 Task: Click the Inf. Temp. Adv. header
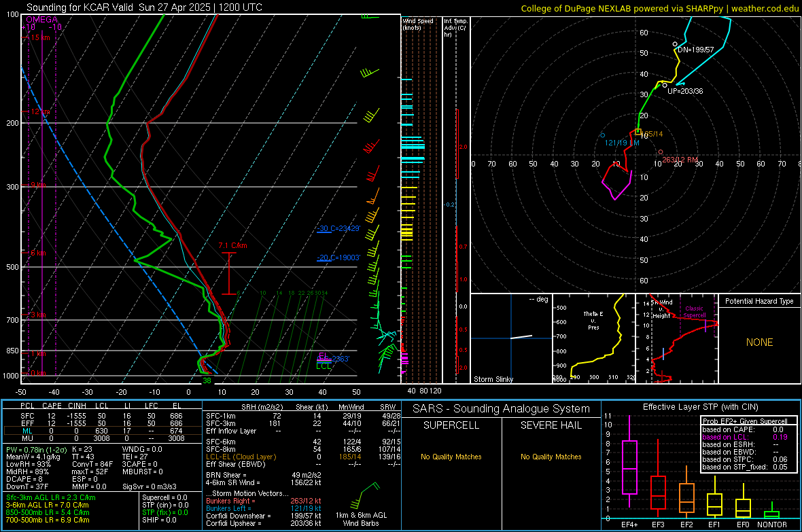[455, 28]
